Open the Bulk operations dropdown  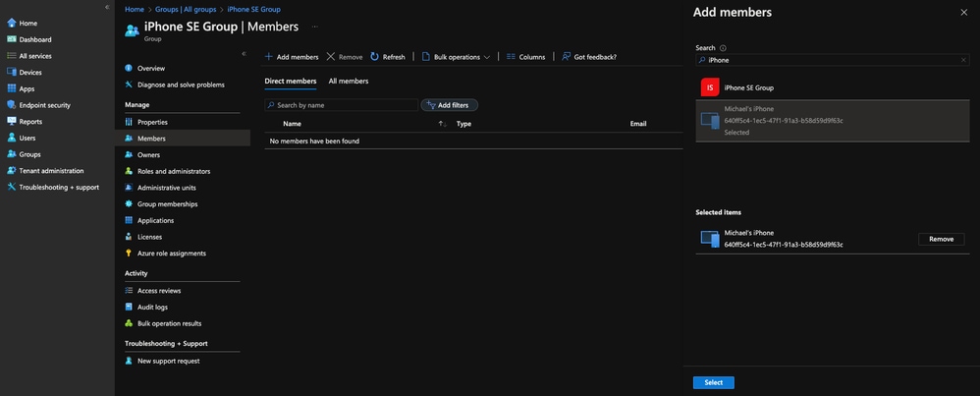457,57
